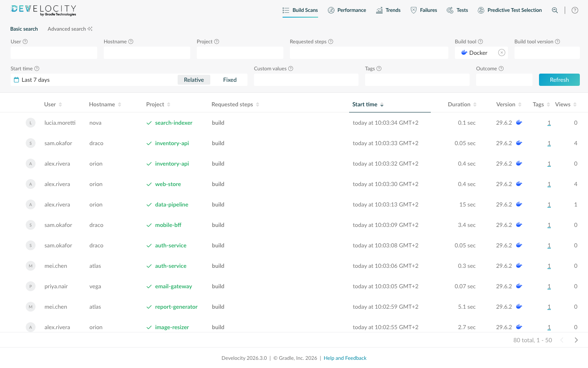
Task: Open the Tests tab
Action: click(457, 10)
